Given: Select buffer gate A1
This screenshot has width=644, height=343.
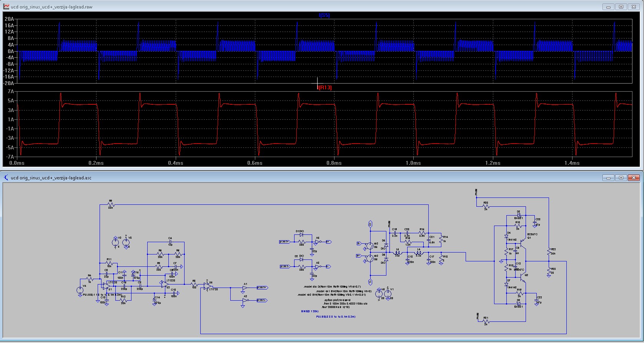Looking at the screenshot, I should coord(245,288).
